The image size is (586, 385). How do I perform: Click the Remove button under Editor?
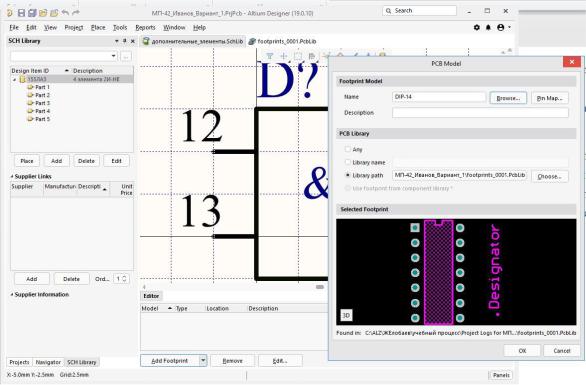click(232, 361)
